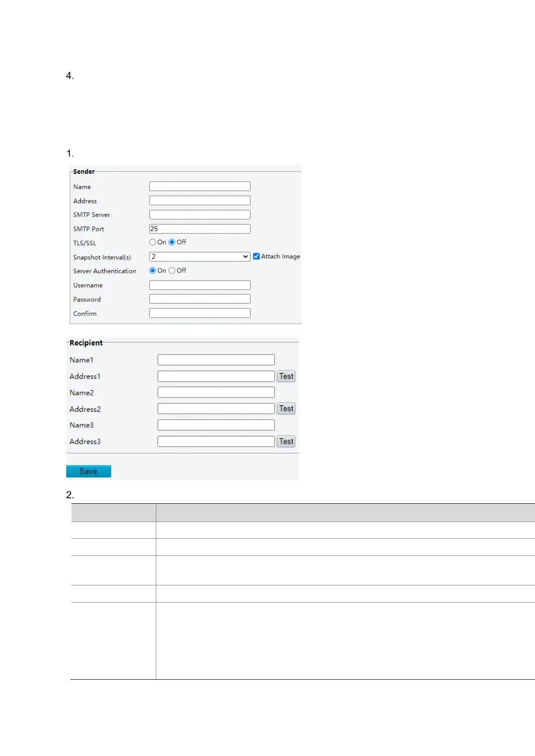Set Server Authentication to Off
Screen dimensions: 535x756
tap(172, 270)
